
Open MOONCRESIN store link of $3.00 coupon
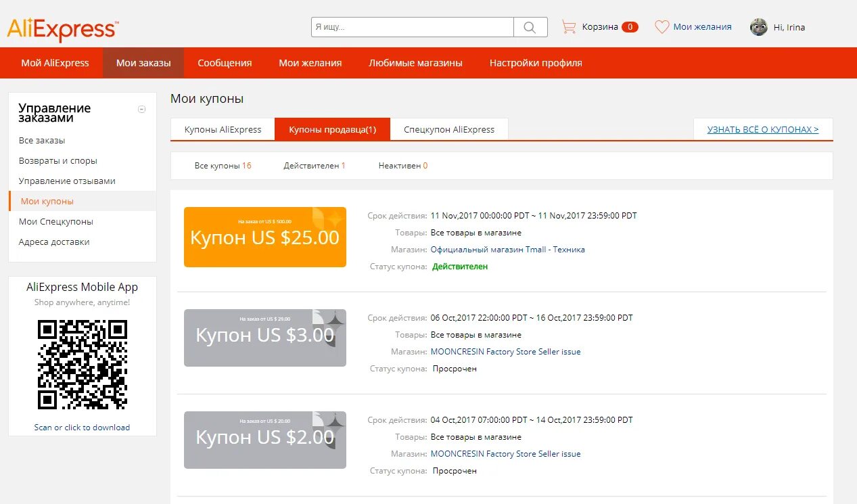[x=506, y=352]
